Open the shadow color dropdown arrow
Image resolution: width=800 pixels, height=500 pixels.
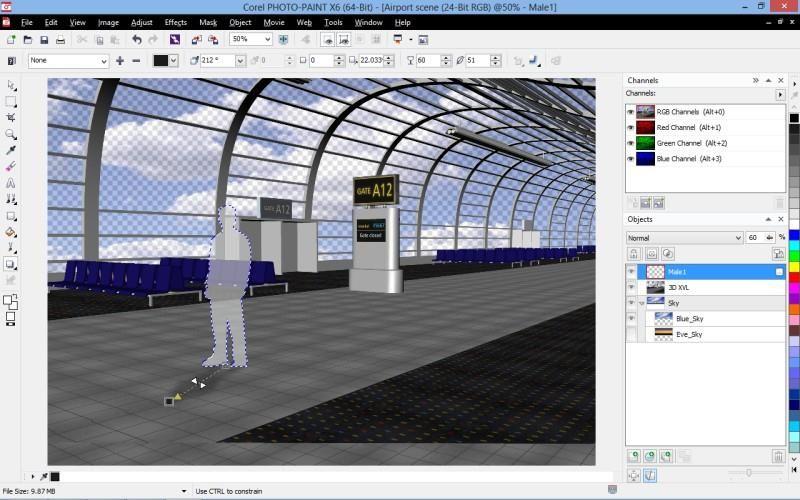[173, 61]
